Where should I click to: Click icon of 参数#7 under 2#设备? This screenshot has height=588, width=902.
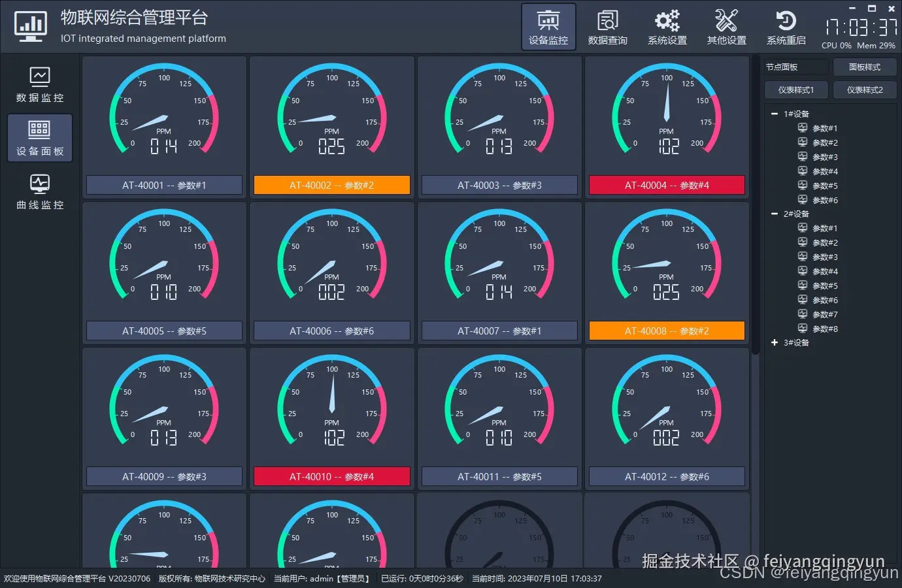(x=803, y=314)
